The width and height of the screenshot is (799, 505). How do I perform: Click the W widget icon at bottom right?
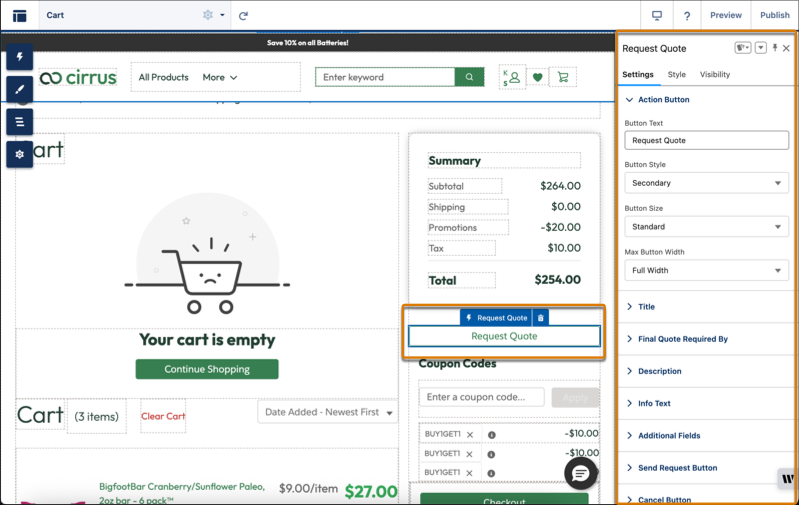[x=788, y=479]
